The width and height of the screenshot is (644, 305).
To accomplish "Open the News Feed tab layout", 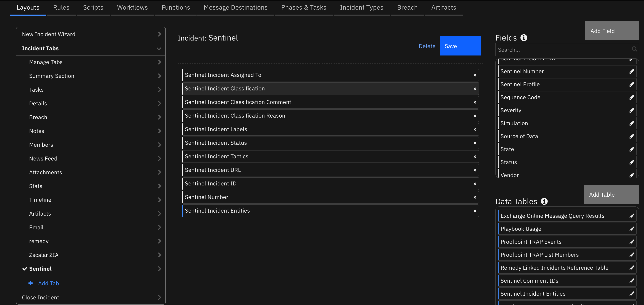I will (91, 159).
